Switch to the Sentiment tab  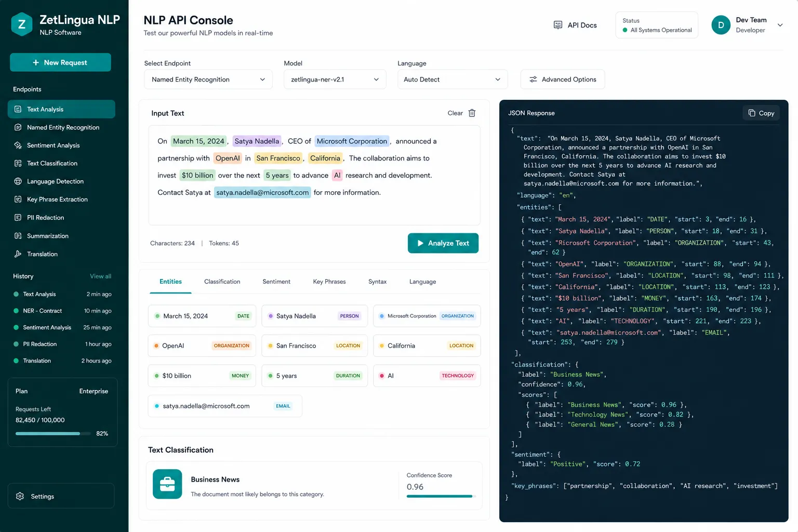tap(276, 282)
